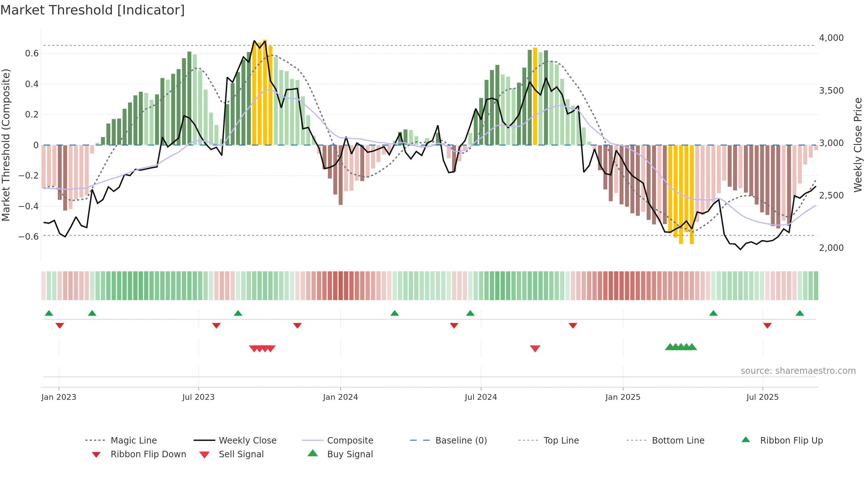Click the chart title Market Threshold [Indicator]

(x=93, y=10)
